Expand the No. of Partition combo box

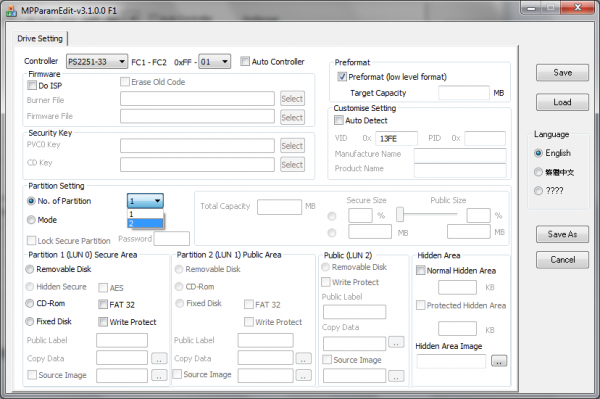tap(145, 201)
